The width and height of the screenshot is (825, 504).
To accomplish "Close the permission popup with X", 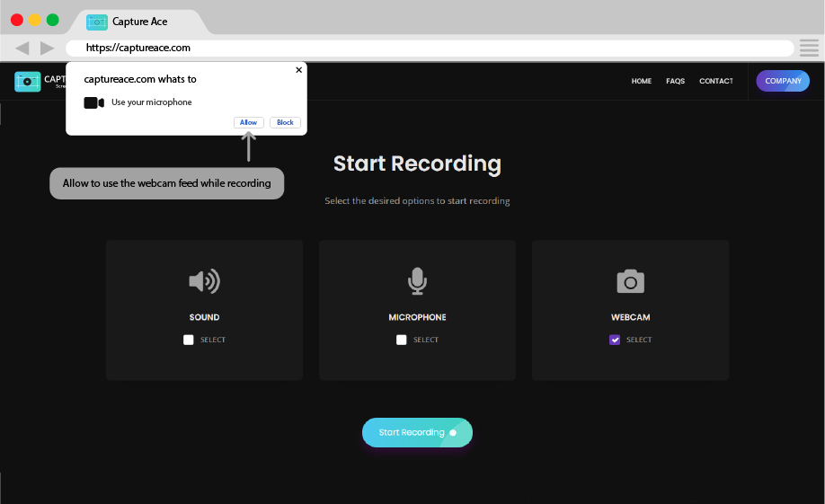I will click(299, 70).
